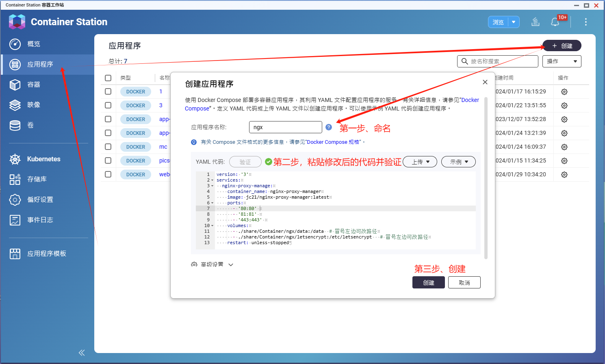The image size is (605, 364).
Task: Click the DOCKER tag in row 1
Action: pyautogui.click(x=136, y=92)
